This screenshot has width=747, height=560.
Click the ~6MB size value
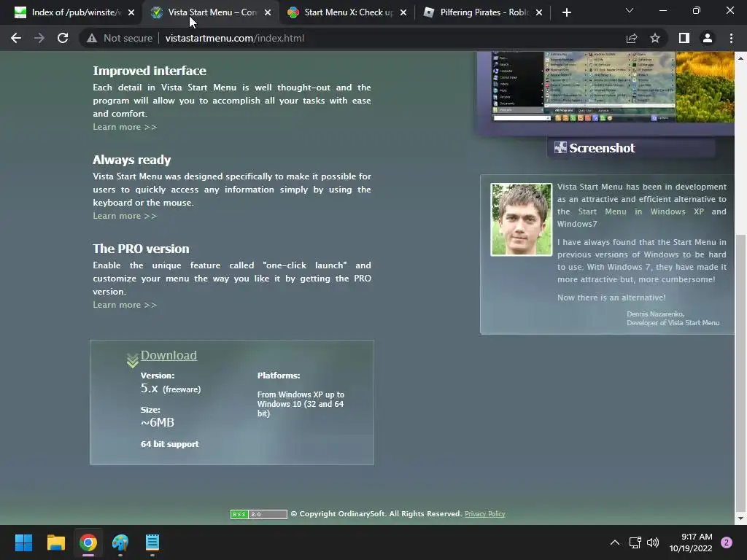coord(158,422)
